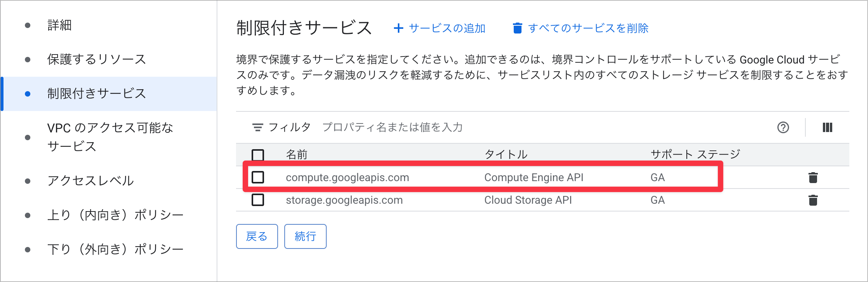Viewport: 868px width, 282px height.
Task: Delete the compute.googleapis.com row via trash icon
Action: coord(813,178)
